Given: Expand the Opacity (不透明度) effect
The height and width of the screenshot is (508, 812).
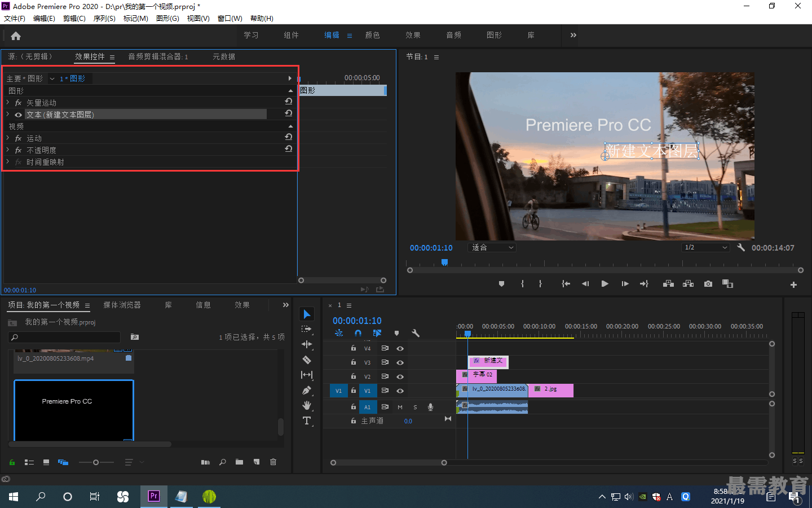Looking at the screenshot, I should (x=8, y=150).
